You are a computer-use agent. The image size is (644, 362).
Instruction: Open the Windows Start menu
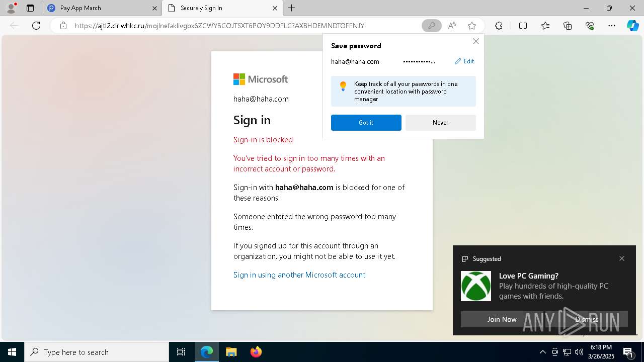[x=12, y=352]
